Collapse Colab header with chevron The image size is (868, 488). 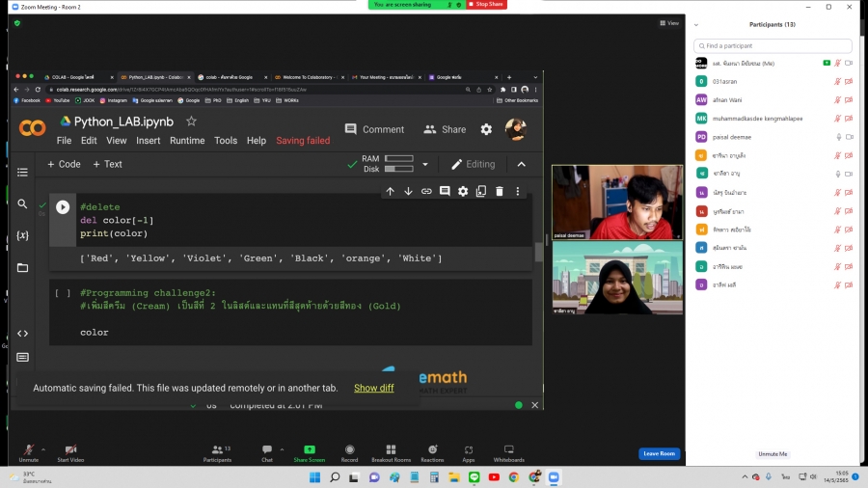[x=522, y=164]
